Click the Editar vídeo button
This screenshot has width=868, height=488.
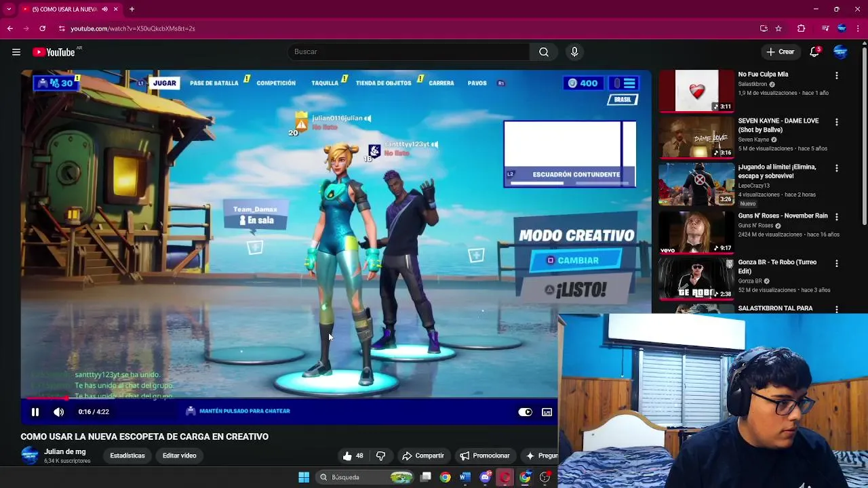pyautogui.click(x=179, y=456)
